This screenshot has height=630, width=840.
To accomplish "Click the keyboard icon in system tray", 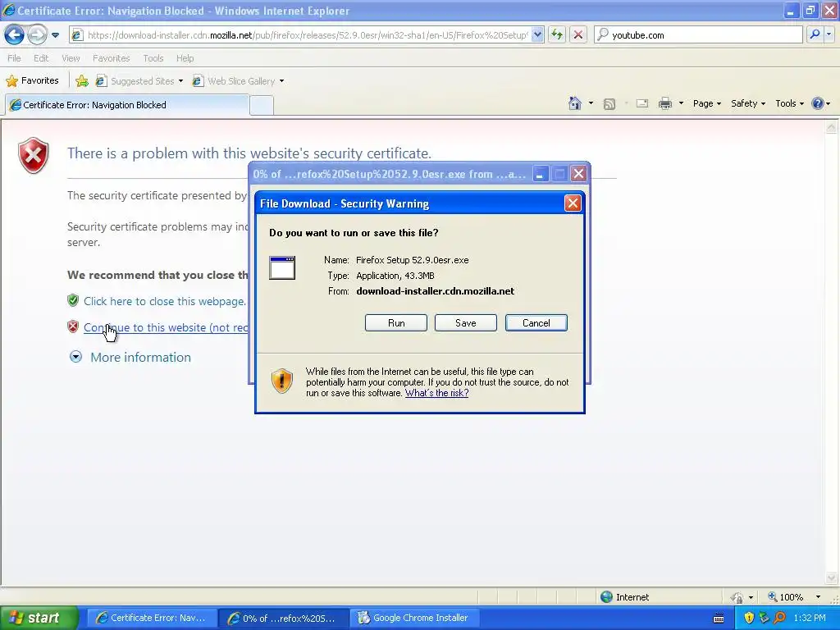I will (719, 619).
